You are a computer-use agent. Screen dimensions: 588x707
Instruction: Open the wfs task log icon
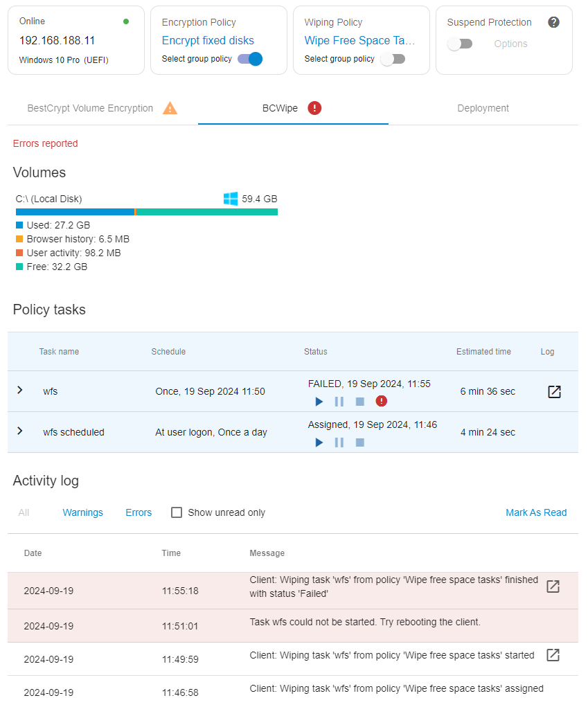(554, 391)
